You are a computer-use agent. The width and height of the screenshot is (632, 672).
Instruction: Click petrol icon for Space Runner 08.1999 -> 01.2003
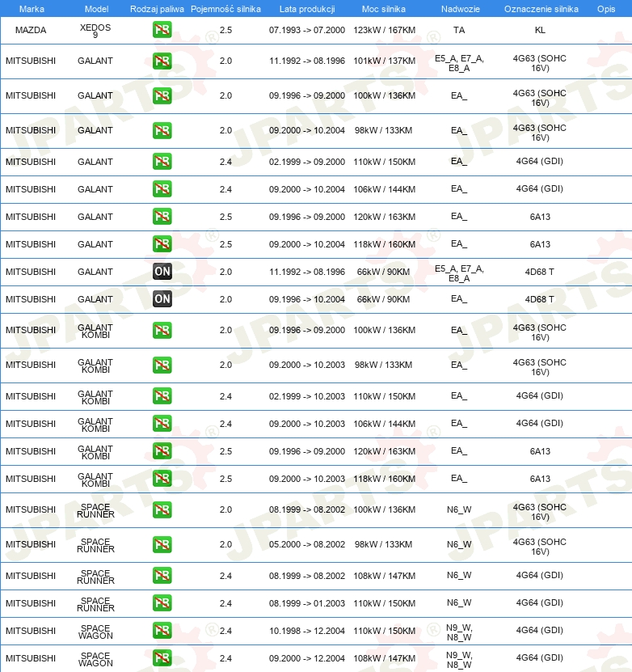[162, 603]
